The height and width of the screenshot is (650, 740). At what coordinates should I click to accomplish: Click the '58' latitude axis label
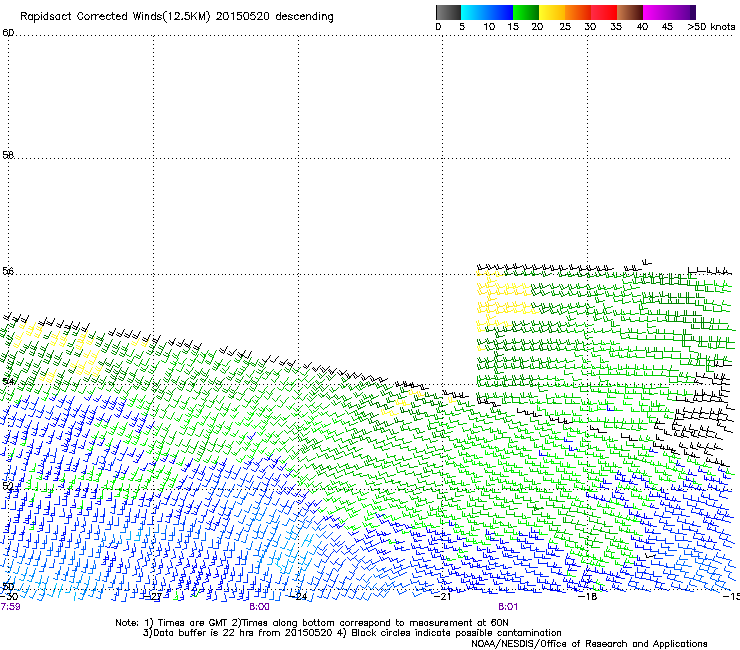(x=8, y=155)
